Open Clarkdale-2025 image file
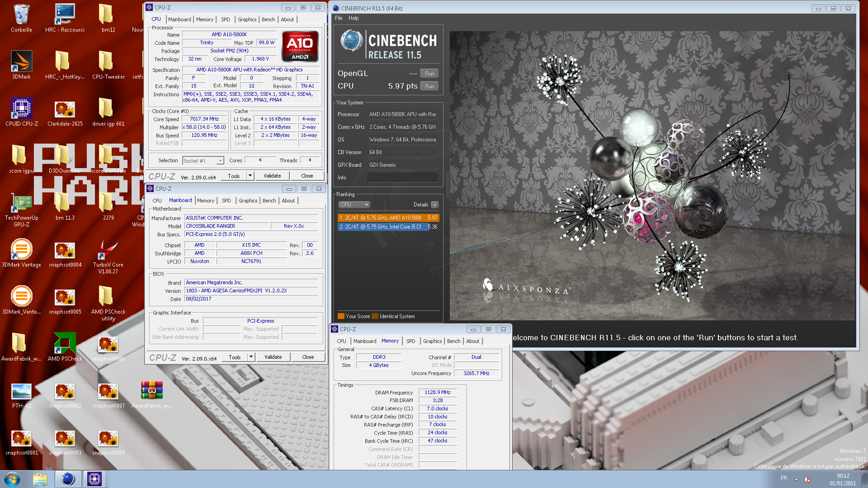The height and width of the screenshot is (488, 868). point(65,112)
